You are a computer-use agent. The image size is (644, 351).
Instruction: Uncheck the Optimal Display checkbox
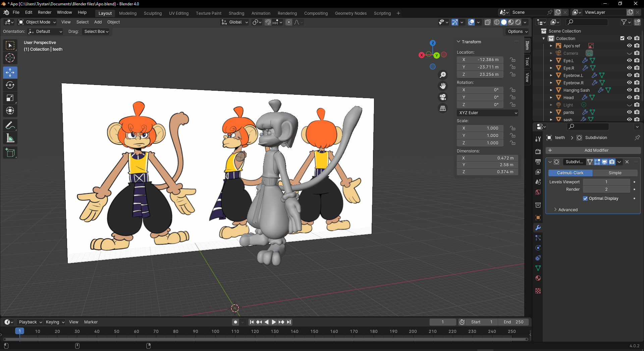585,199
